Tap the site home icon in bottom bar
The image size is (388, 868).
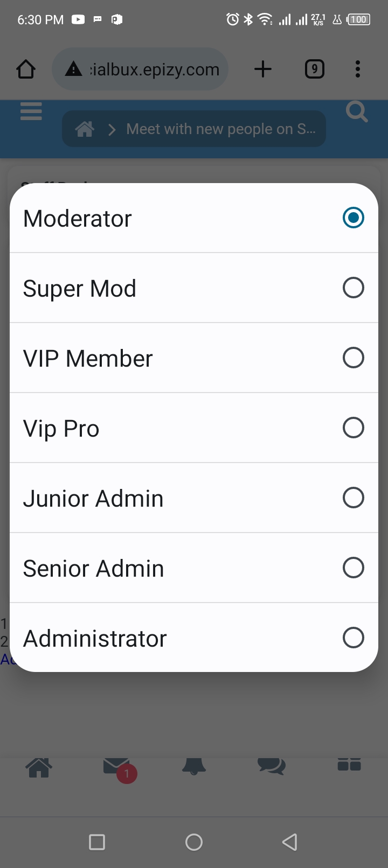[39, 767]
